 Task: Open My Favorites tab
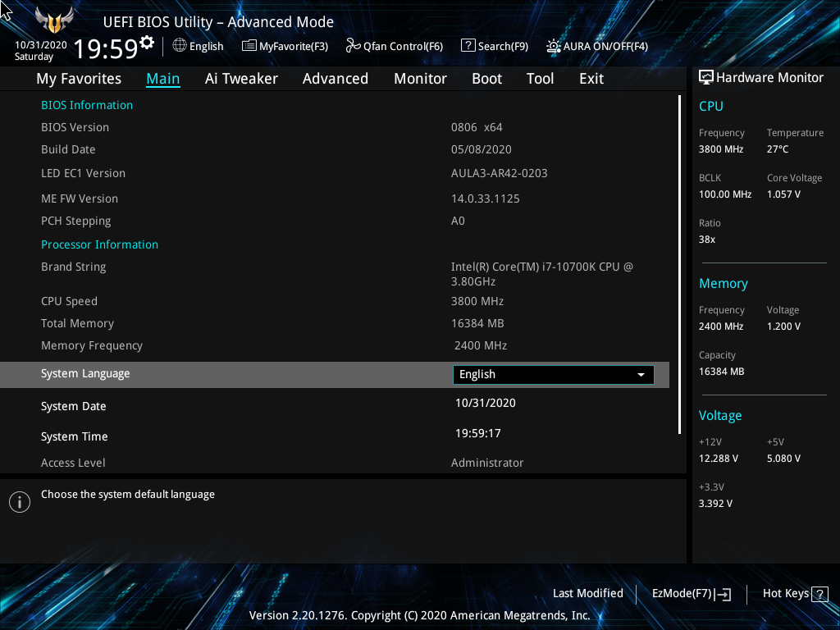pyautogui.click(x=79, y=79)
